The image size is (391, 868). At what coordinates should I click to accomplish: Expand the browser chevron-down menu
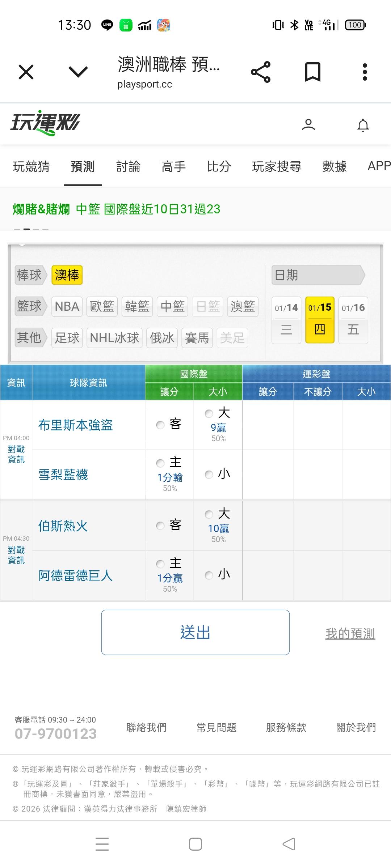(78, 72)
